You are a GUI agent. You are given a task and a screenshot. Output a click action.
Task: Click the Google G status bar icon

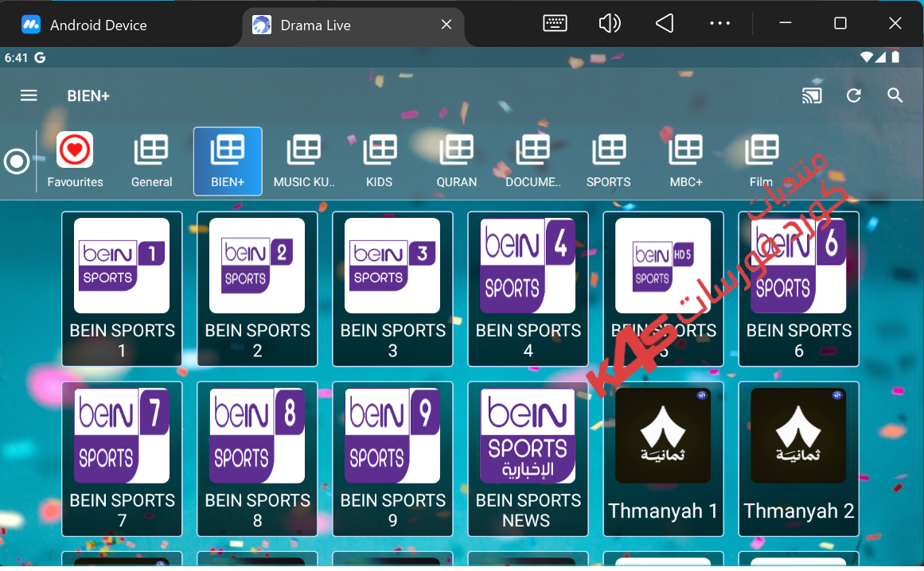[40, 57]
